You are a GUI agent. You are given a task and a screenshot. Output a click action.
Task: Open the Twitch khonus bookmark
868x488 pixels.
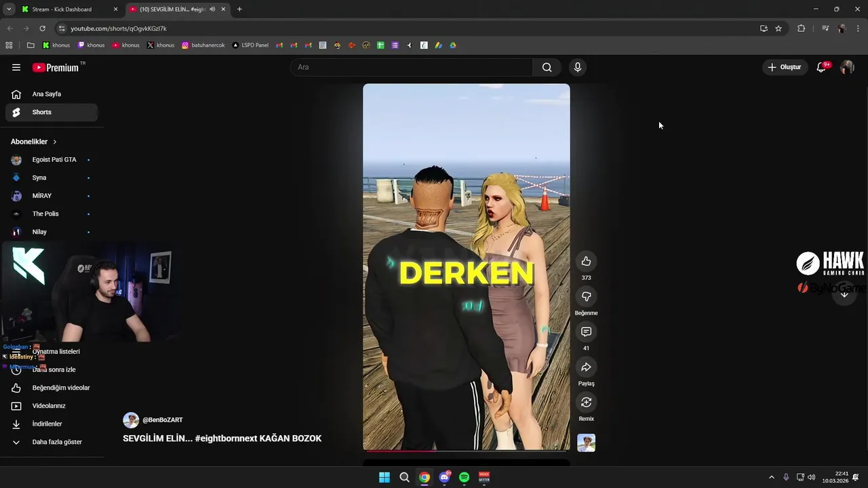[x=92, y=45]
